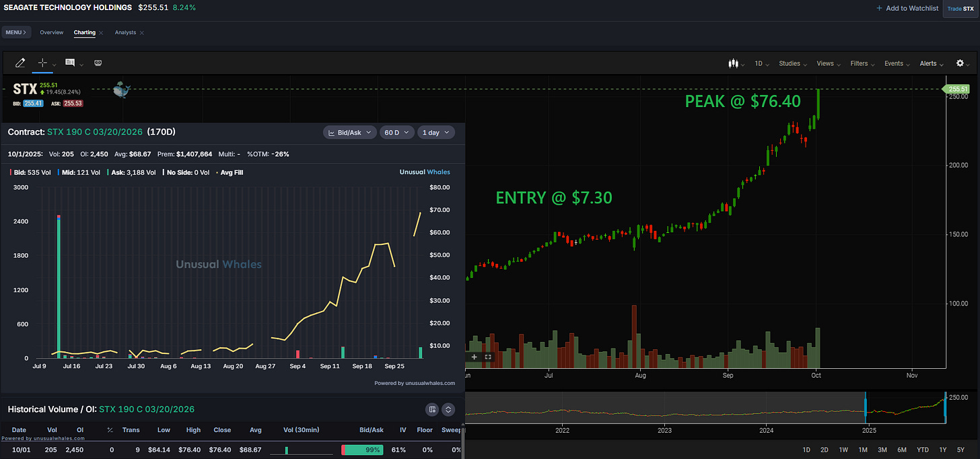Open the Bid/Ask chart mode dropdown
This screenshot has height=459, width=980.
click(349, 133)
